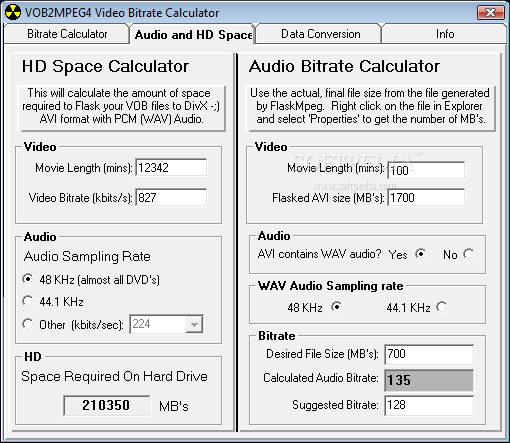Click the MB's unit label
The height and width of the screenshot is (443, 510).
point(174,406)
